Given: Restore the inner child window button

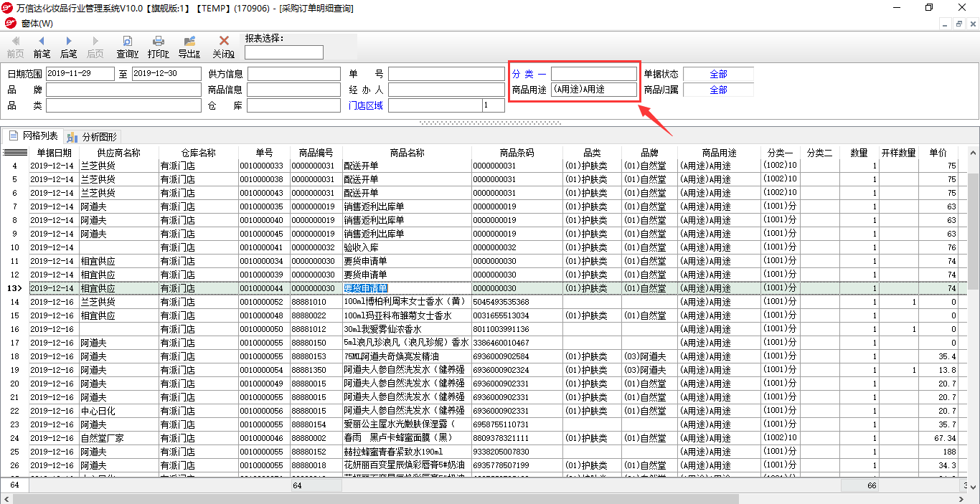Looking at the screenshot, I should [x=959, y=24].
